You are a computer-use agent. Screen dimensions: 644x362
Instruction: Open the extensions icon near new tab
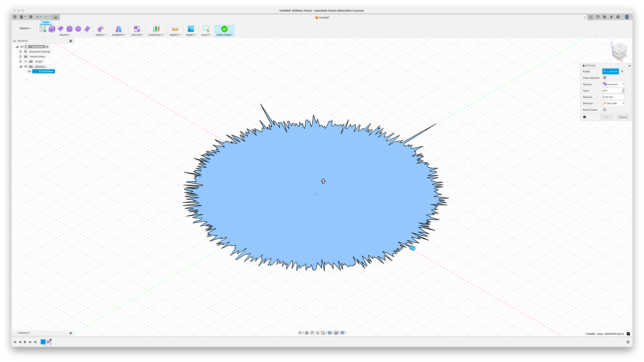(598, 17)
